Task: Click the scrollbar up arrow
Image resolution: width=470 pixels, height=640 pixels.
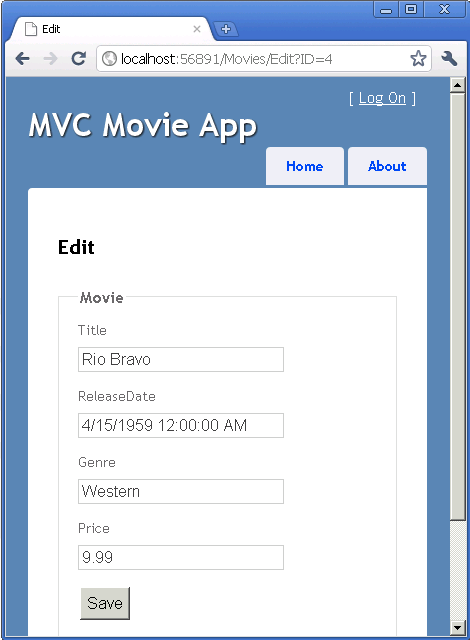Action: (457, 85)
